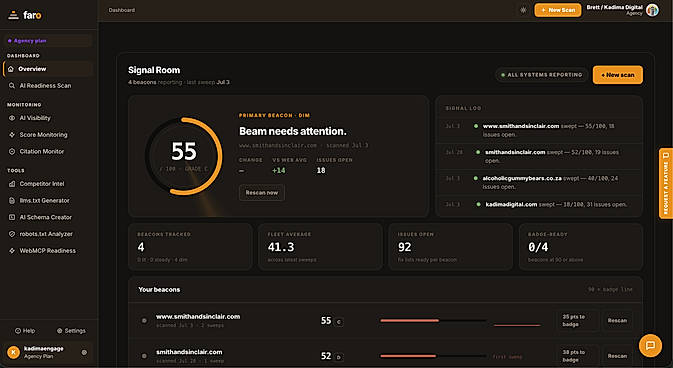Toggle the light/dark theme sun icon
This screenshot has width=673, height=368.
523,10
